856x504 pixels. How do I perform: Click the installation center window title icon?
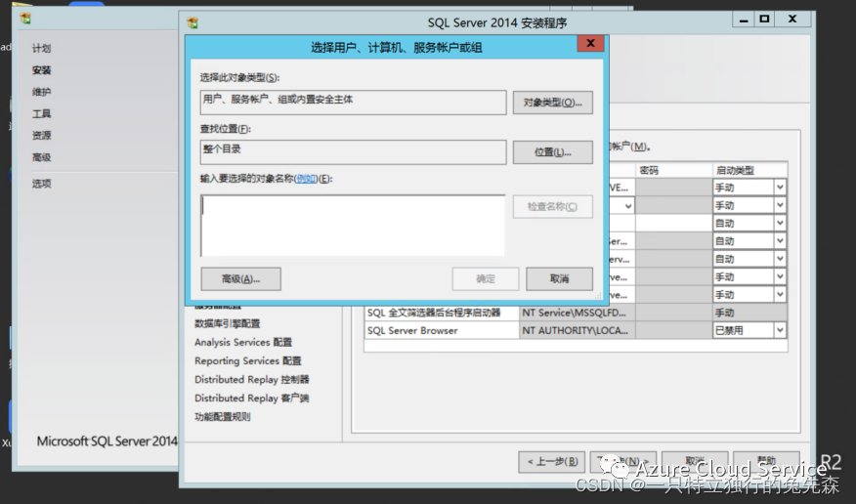(x=25, y=19)
